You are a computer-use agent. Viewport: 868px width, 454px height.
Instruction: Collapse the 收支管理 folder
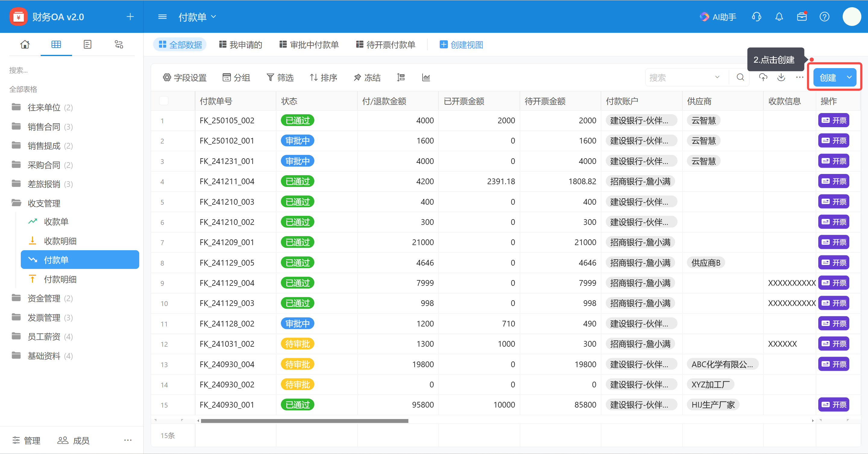(x=36, y=203)
